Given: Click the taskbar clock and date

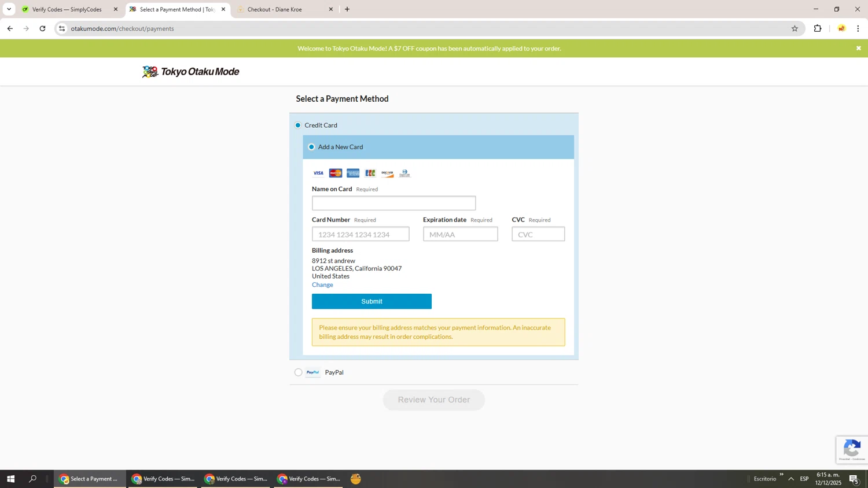Looking at the screenshot, I should pos(828,479).
